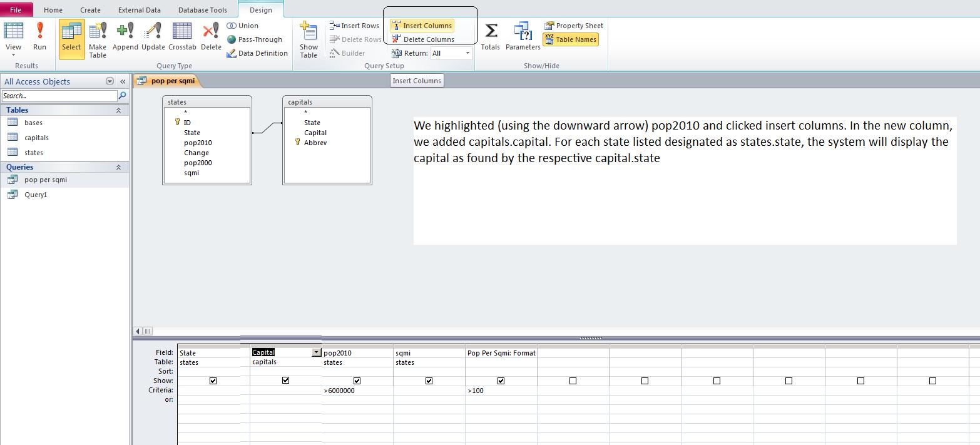Select the Capital field in capitals table
This screenshot has height=445, width=980.
[x=315, y=133]
